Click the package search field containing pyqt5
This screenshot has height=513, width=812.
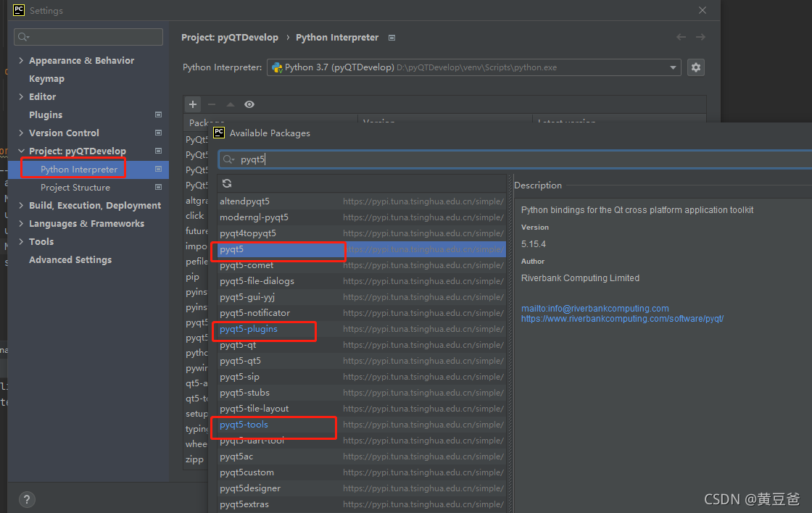507,159
